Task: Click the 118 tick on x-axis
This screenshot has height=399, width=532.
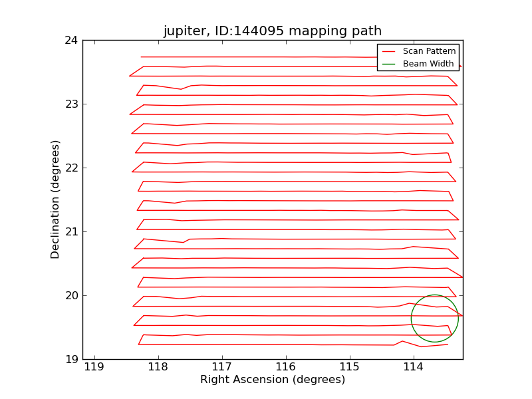Action: tap(158, 367)
